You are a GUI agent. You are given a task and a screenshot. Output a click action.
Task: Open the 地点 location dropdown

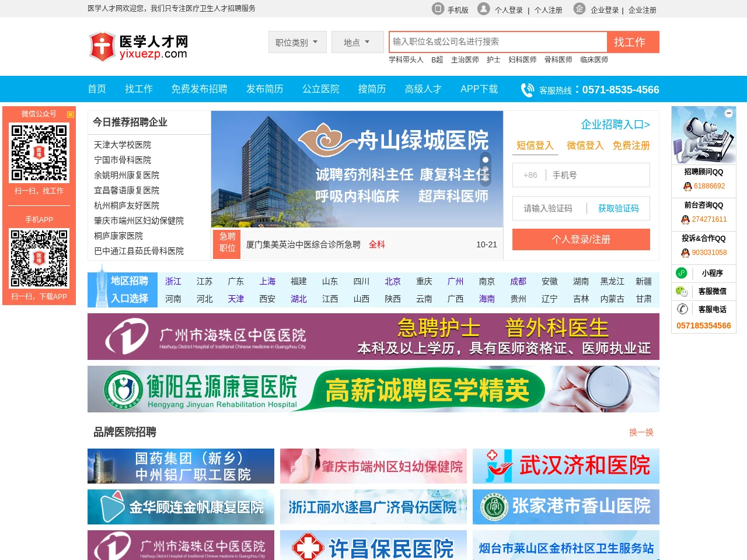[357, 42]
